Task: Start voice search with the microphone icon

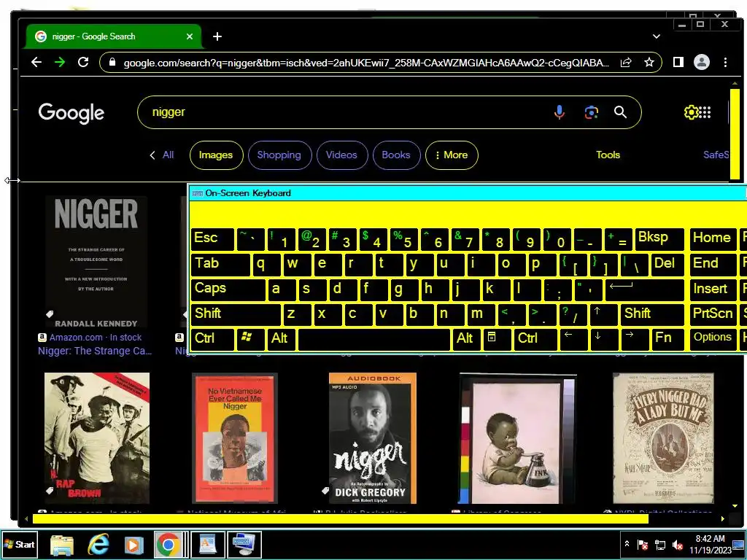Action: coord(560,112)
